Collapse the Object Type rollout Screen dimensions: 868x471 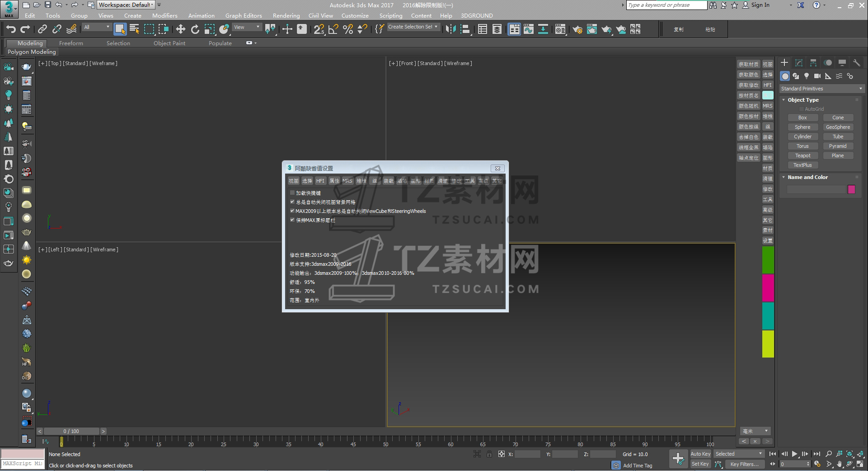click(784, 100)
